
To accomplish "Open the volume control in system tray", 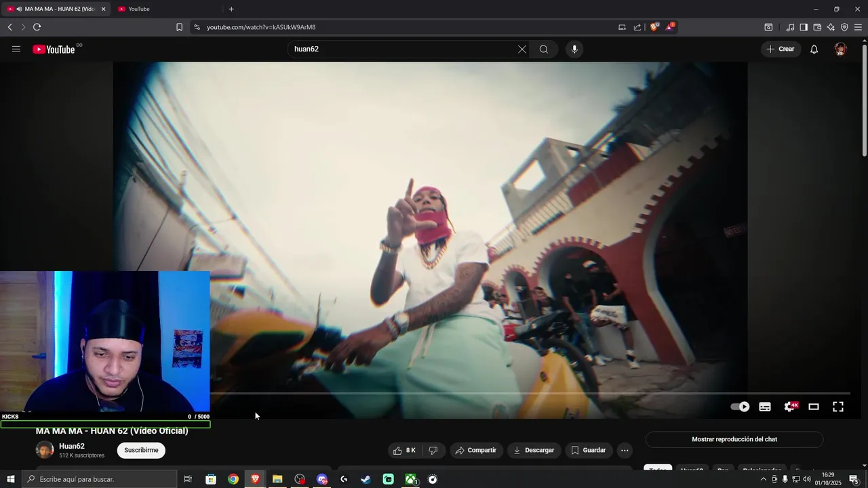I will click(x=807, y=479).
